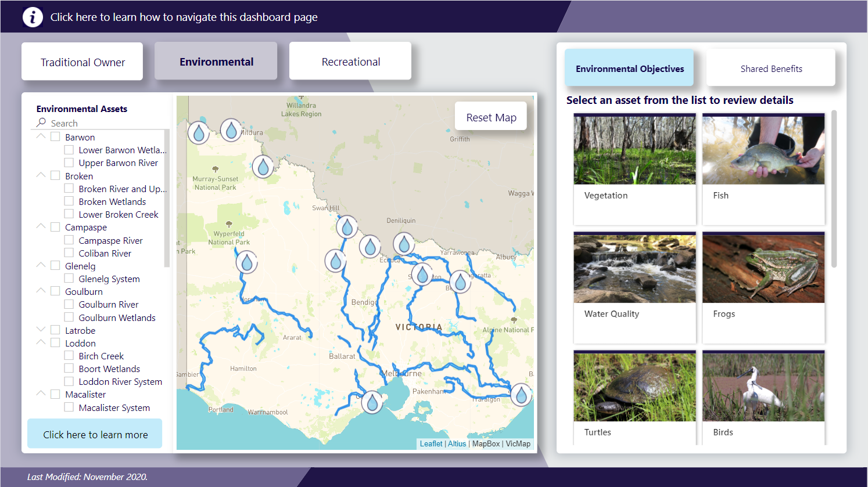This screenshot has width=868, height=487.
Task: Tick the Broken Wetlands checkbox
Action: pos(69,201)
